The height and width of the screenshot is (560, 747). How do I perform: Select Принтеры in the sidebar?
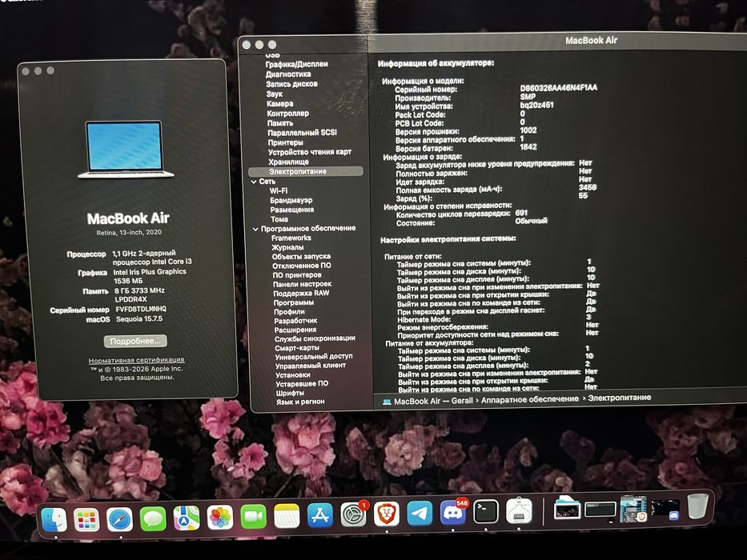285,142
